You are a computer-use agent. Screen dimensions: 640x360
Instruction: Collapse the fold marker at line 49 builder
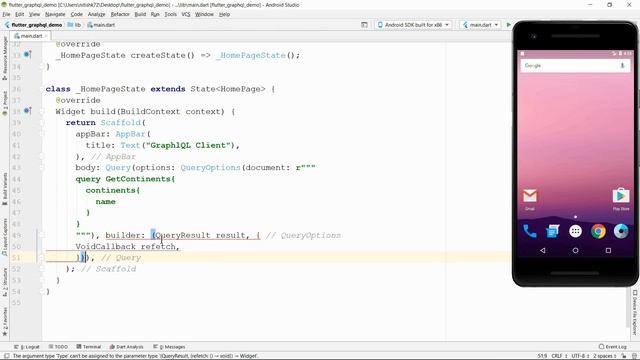point(42,235)
